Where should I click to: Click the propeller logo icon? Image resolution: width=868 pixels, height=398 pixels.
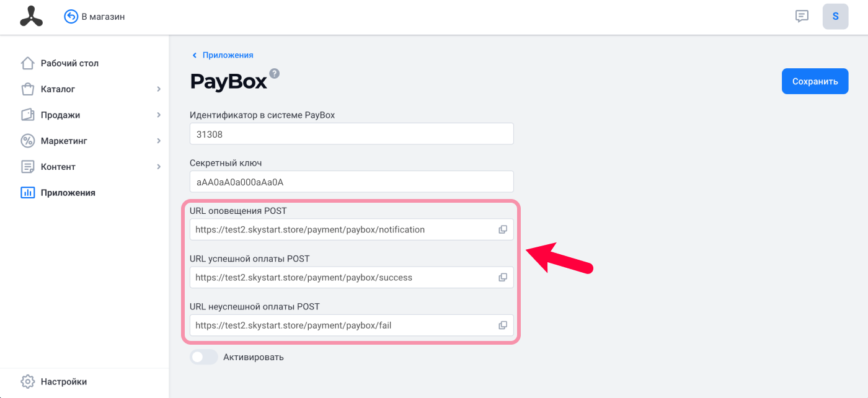[31, 17]
